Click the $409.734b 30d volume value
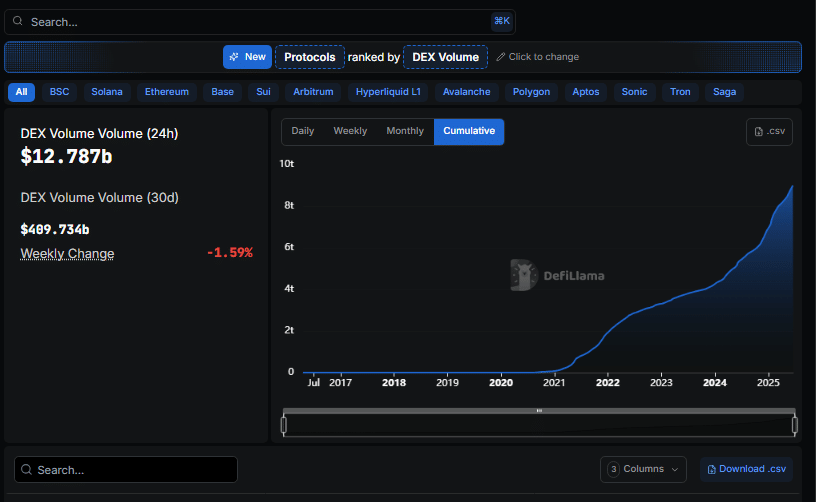The image size is (816, 502). tap(55, 229)
